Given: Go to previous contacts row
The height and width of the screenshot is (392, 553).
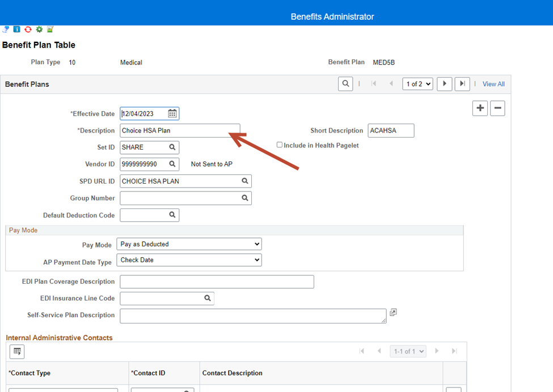Looking at the screenshot, I should pos(379,351).
